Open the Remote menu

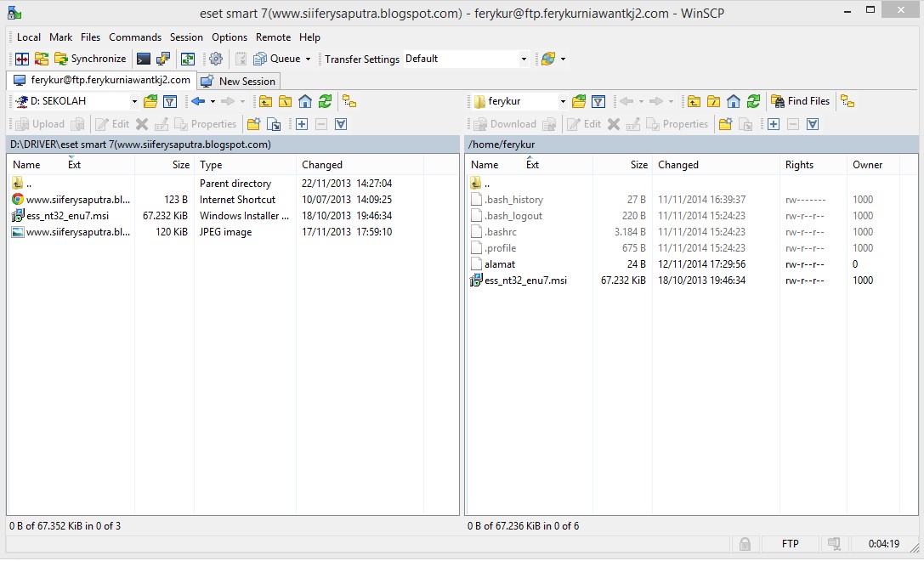[274, 37]
